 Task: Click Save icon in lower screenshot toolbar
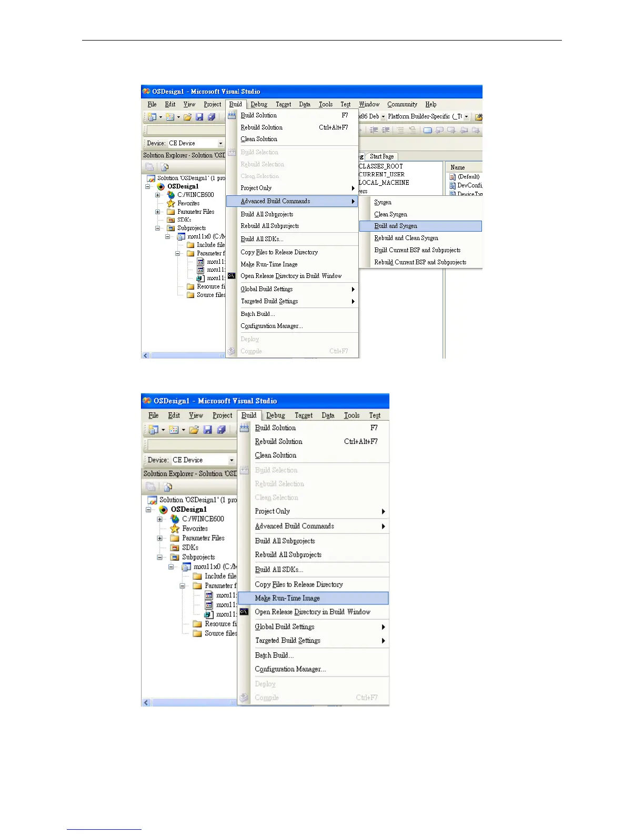208,430
